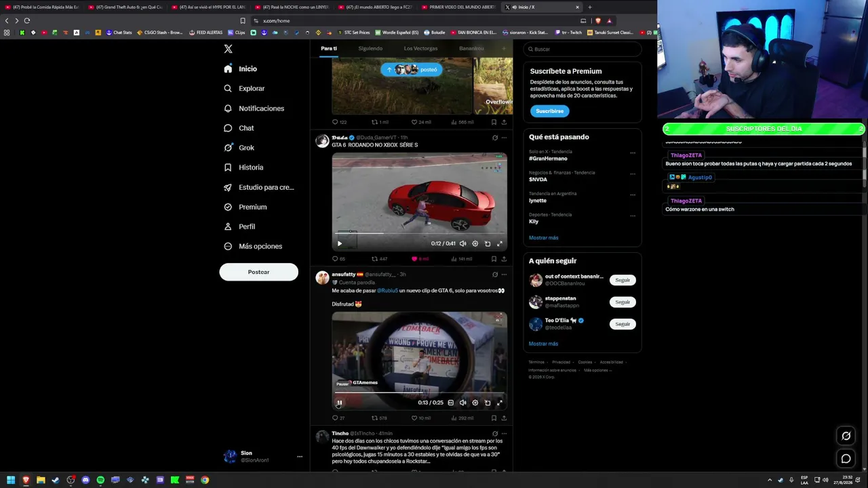Switch to the Siguiendo tab
Image resolution: width=868 pixels, height=488 pixels.
[370, 48]
